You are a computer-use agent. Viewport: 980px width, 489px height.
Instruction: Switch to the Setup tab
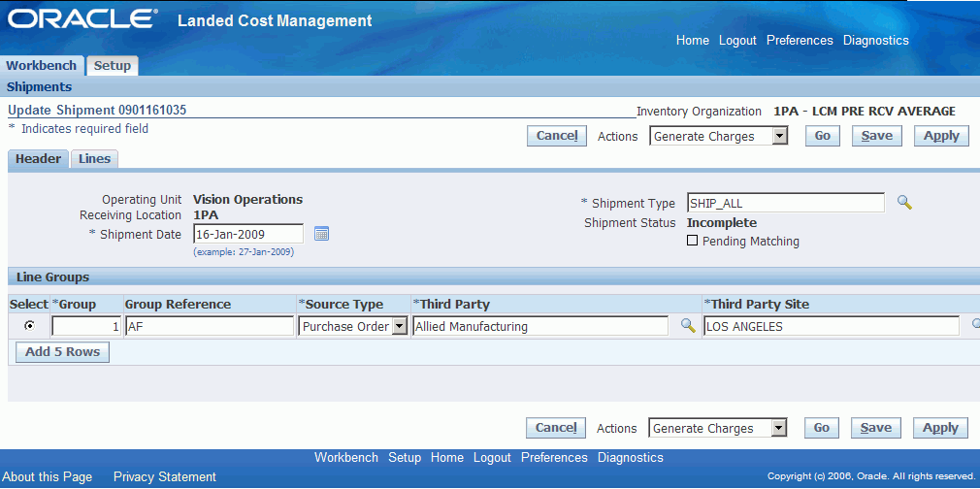[112, 66]
